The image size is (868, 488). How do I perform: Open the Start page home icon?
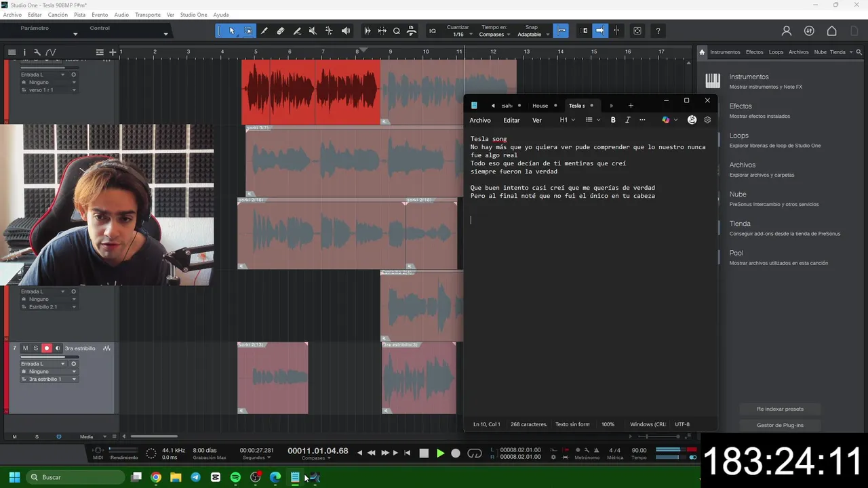coord(832,30)
